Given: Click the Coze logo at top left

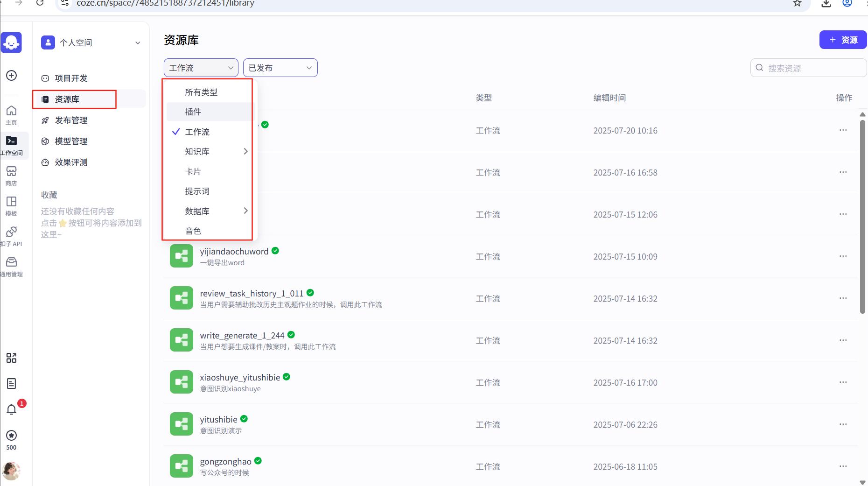Looking at the screenshot, I should (12, 42).
